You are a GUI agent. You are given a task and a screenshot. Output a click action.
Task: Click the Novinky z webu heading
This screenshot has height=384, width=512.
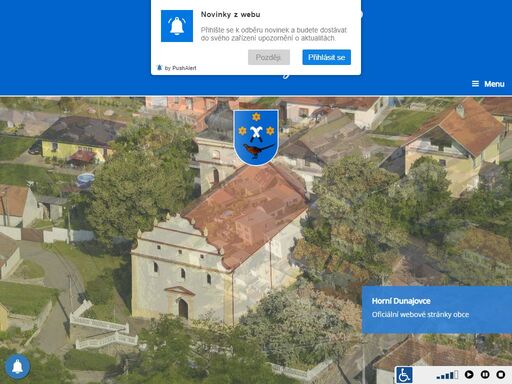[230, 15]
